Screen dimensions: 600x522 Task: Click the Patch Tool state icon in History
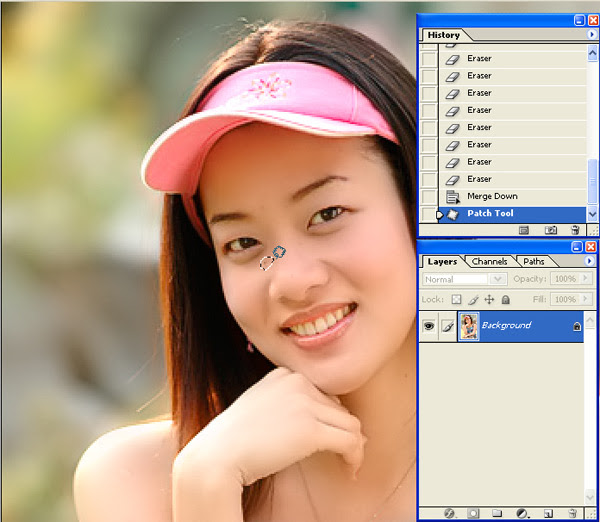(x=453, y=214)
